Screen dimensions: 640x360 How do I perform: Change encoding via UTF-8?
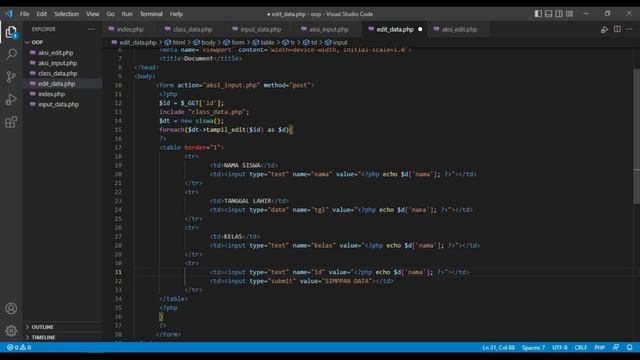pyautogui.click(x=560, y=347)
